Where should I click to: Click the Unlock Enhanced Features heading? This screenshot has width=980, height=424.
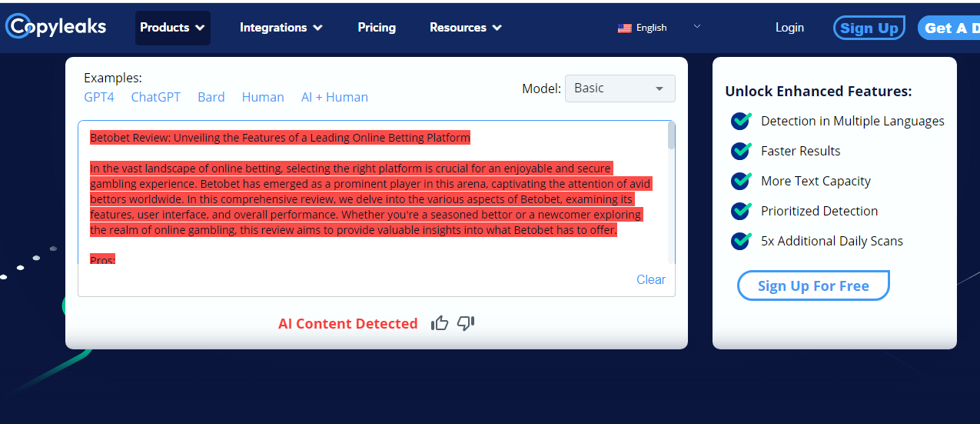click(x=819, y=92)
